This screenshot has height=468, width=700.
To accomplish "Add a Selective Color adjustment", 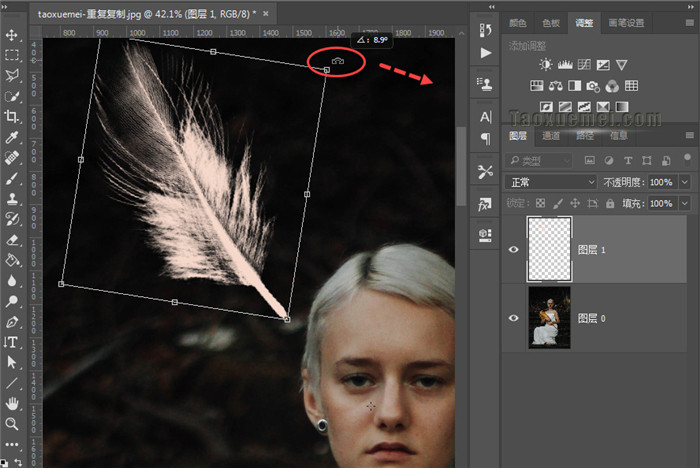I will (x=603, y=107).
